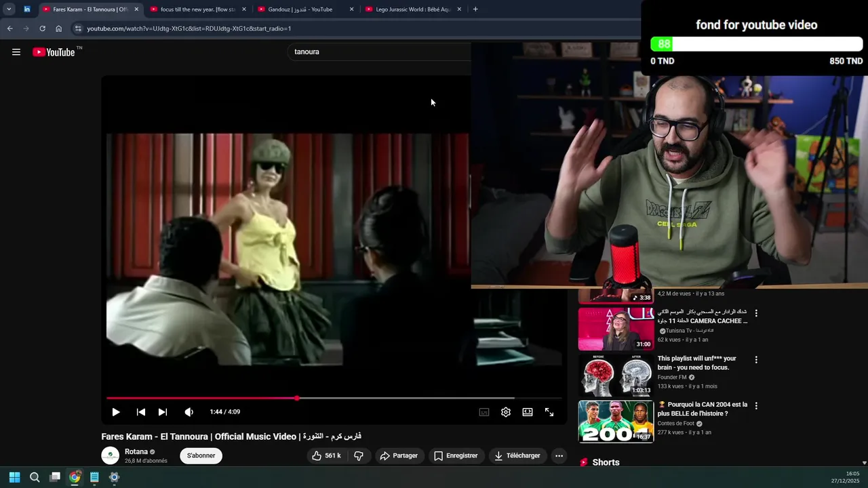
Task: Open more actions three-dot menu under video
Action: (x=559, y=455)
